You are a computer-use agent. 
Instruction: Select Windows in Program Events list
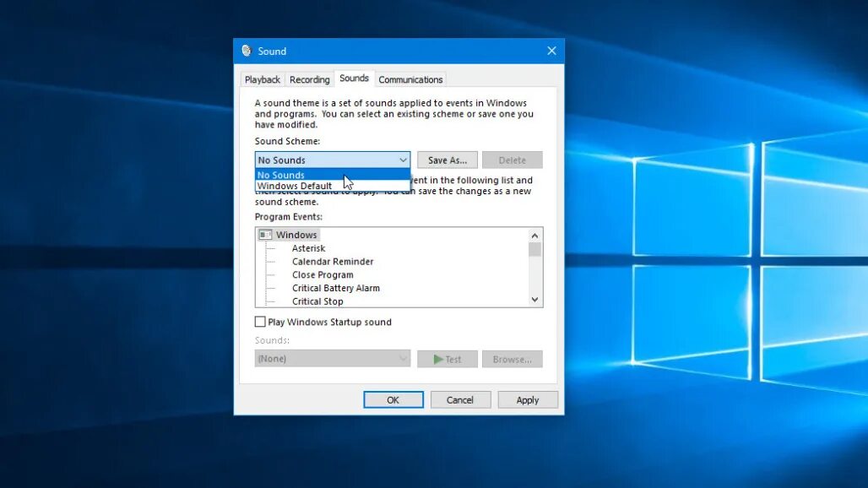(x=296, y=235)
